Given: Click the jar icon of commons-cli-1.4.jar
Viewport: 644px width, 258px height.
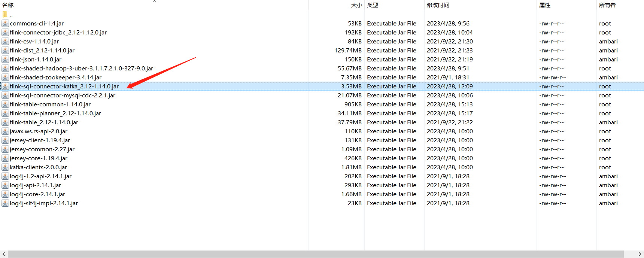Looking at the screenshot, I should [x=5, y=23].
